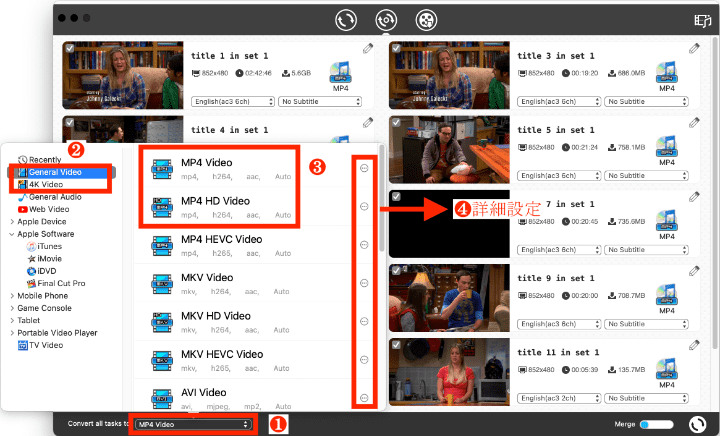This screenshot has height=436, width=720.
Task: Open detail settings for MKV HD Video
Action: coord(364,321)
